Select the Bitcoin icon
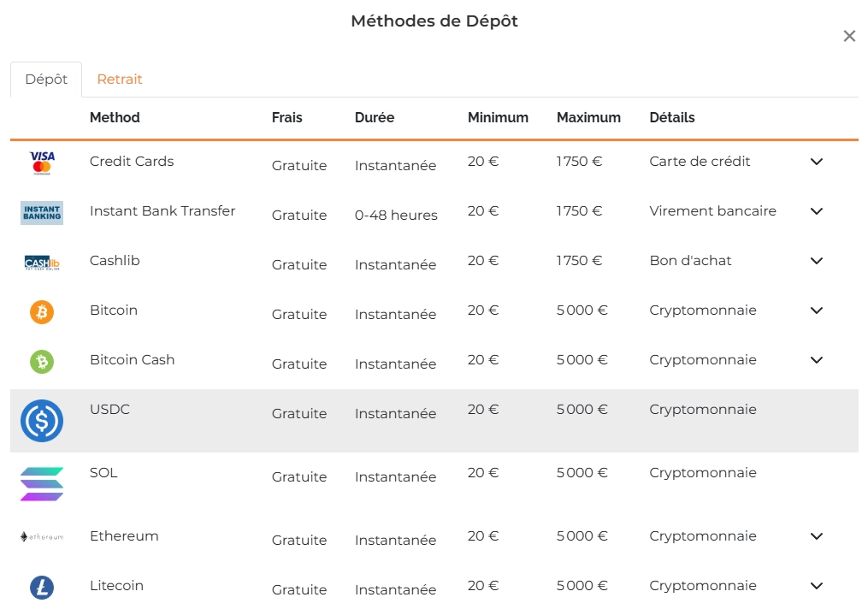The width and height of the screenshot is (868, 615). (41, 310)
